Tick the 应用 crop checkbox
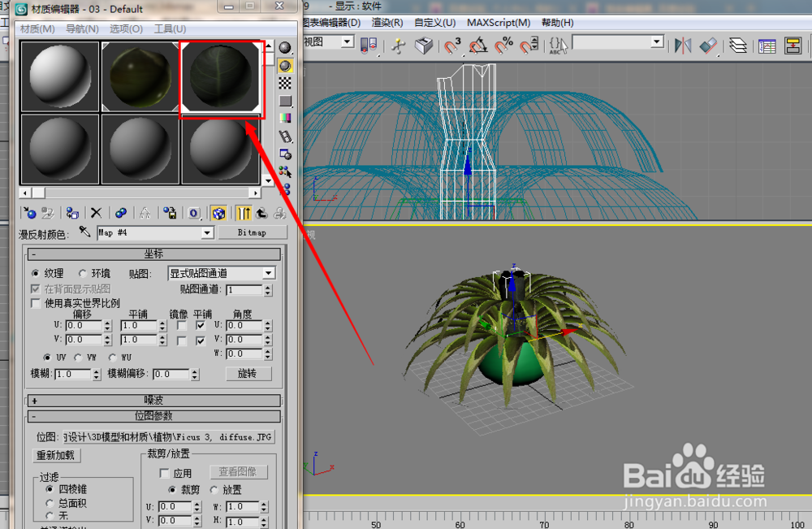The image size is (812, 529). pos(165,473)
